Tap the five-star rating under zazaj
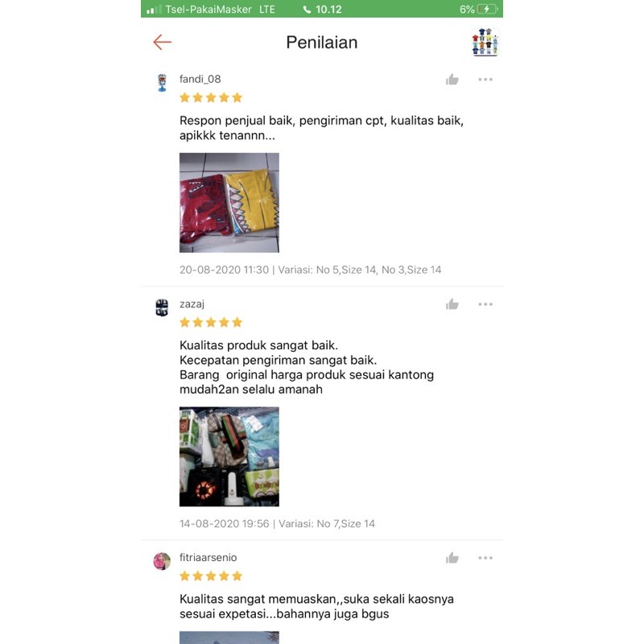This screenshot has height=644, width=644. pos(211,322)
